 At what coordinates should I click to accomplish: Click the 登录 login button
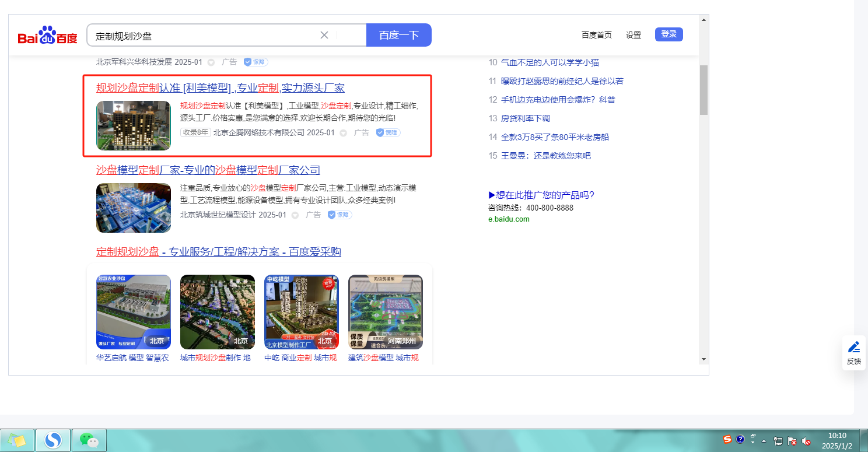[668, 34]
